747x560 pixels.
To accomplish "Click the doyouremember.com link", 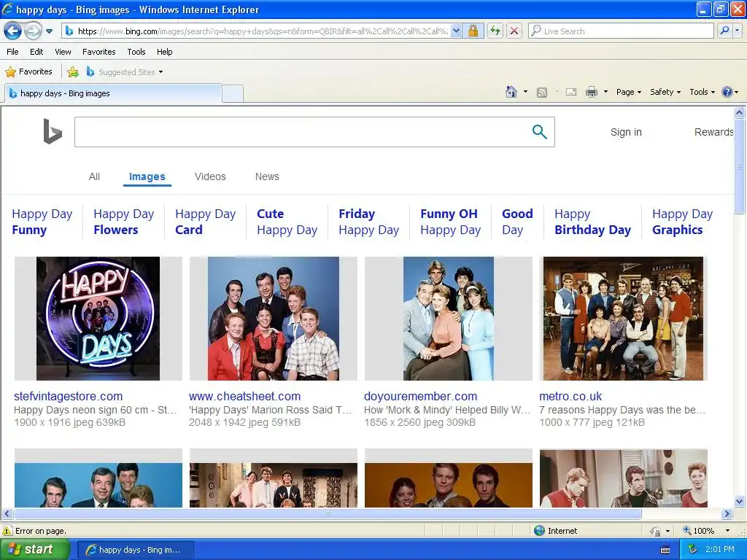I will pyautogui.click(x=420, y=396).
